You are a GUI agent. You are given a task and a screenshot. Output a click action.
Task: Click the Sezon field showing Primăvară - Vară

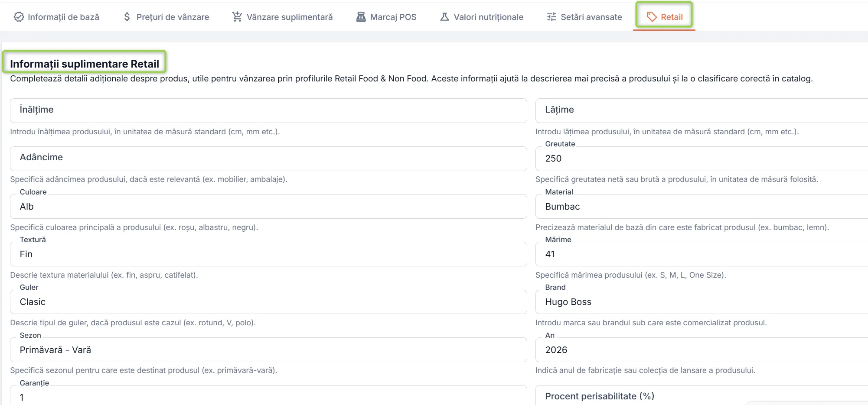(x=268, y=350)
